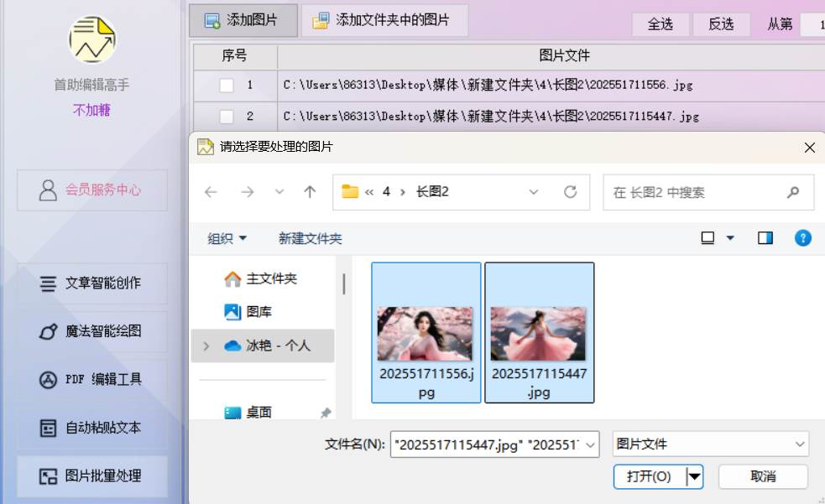The width and height of the screenshot is (825, 504).
Task: Click the 添加图片 button
Action: click(243, 20)
